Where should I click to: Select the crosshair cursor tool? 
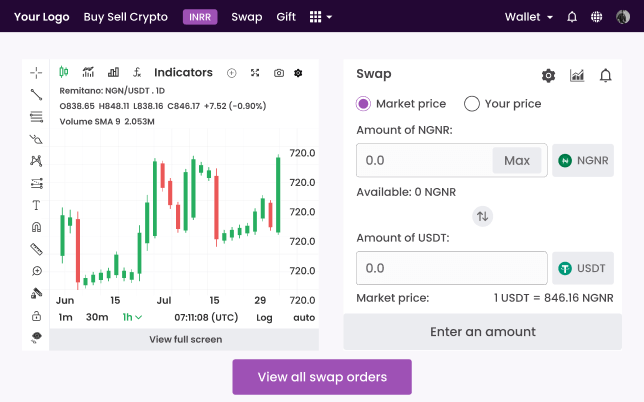36,72
